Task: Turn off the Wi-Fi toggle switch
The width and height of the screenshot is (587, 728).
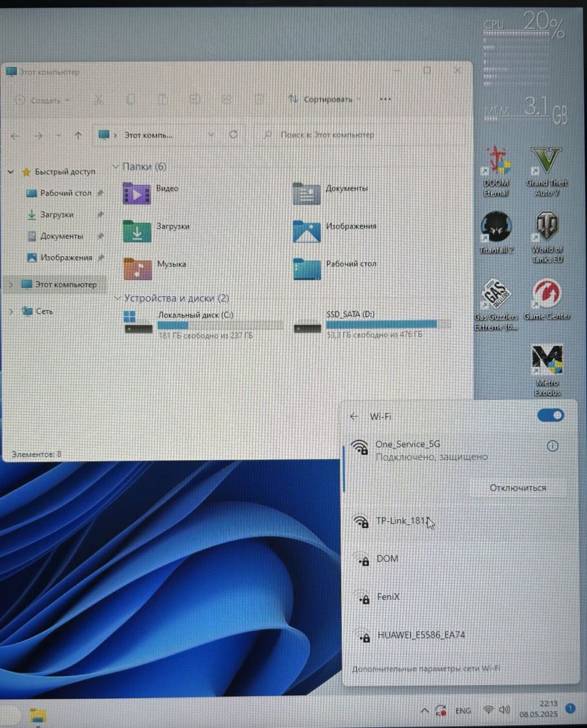Action: point(551,415)
